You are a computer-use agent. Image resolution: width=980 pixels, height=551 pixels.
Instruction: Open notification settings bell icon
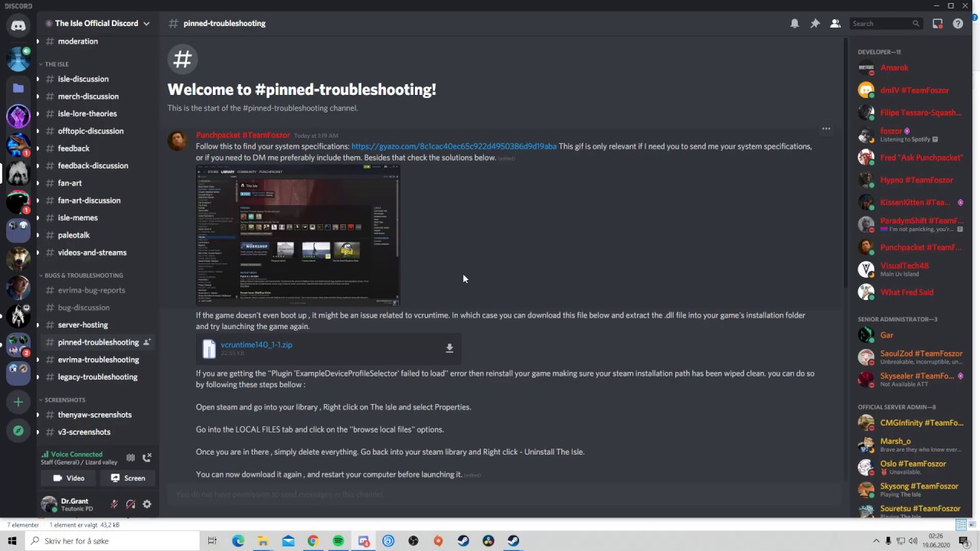point(795,24)
